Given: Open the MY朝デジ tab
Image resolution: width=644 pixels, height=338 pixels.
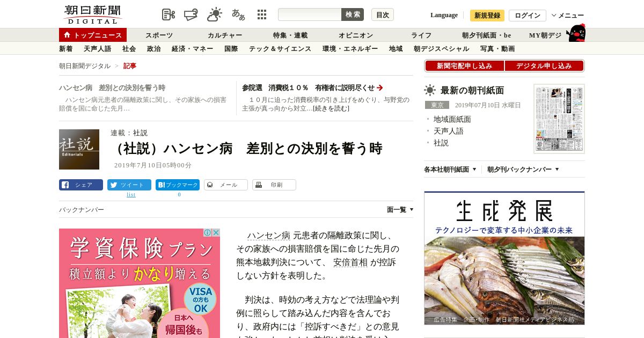Looking at the screenshot, I should [x=545, y=35].
